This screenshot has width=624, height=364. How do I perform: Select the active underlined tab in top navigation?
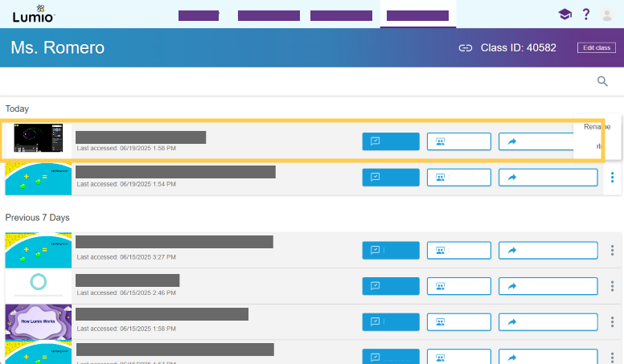click(417, 15)
